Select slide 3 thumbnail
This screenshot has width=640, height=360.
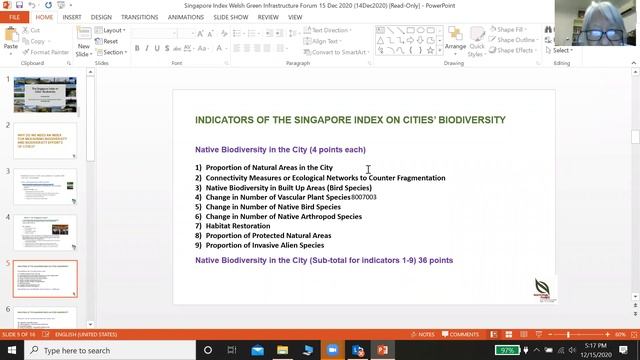click(x=45, y=187)
